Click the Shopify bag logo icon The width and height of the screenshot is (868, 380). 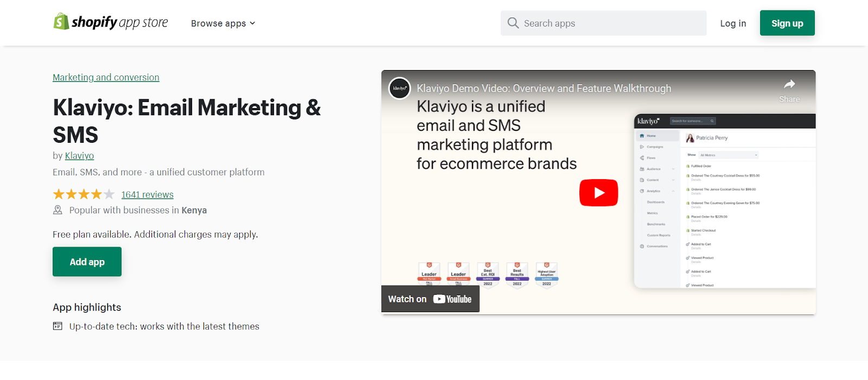coord(61,21)
